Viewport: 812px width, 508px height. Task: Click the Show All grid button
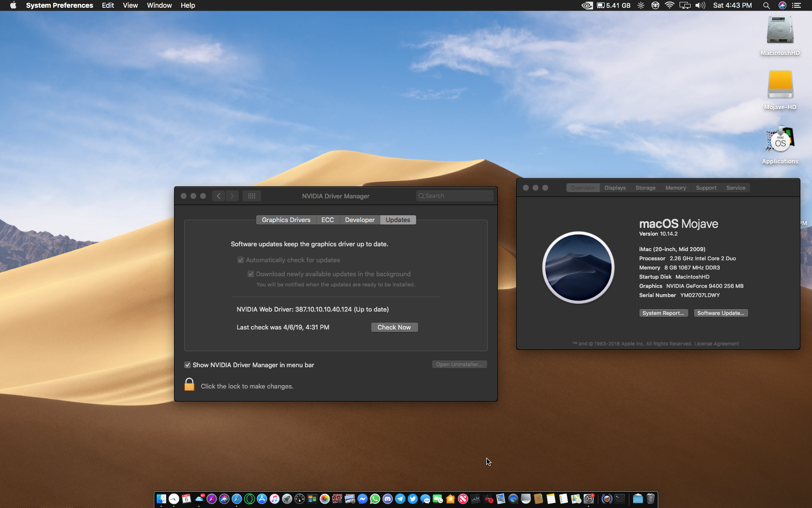252,196
